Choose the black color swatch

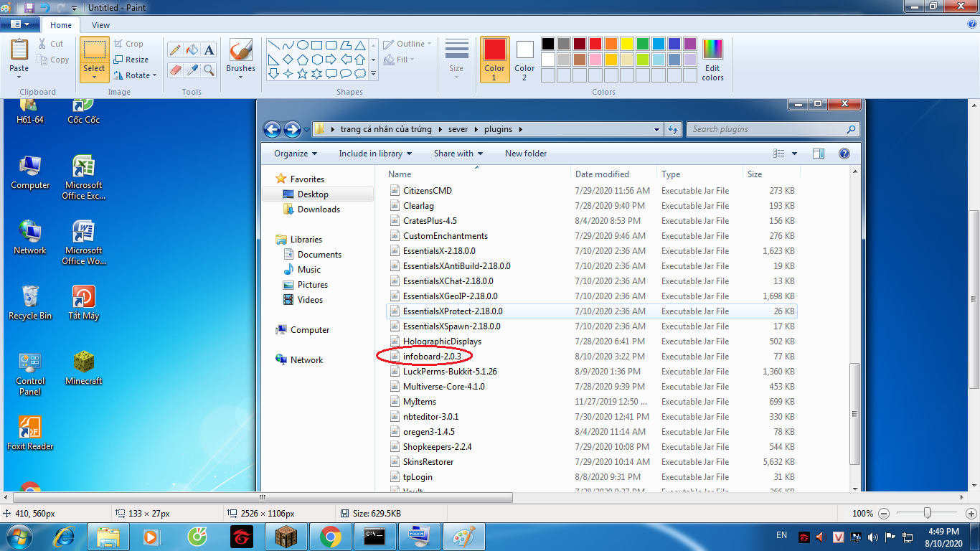pos(547,44)
